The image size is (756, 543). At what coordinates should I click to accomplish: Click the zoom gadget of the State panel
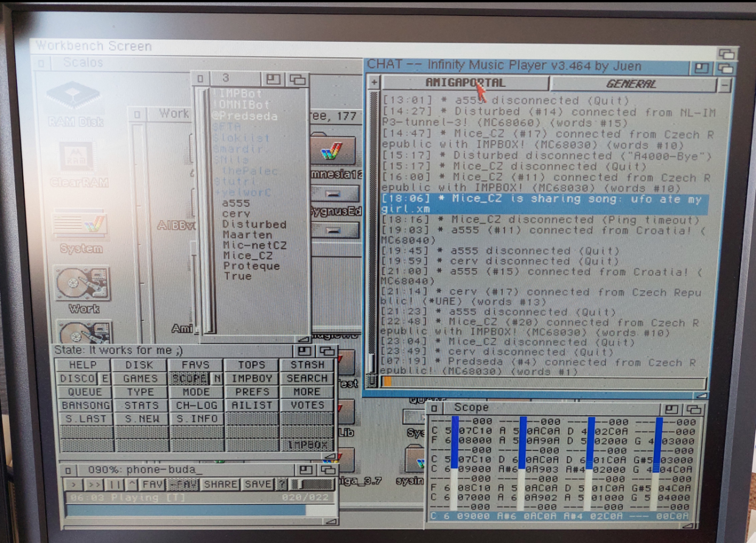tap(304, 351)
